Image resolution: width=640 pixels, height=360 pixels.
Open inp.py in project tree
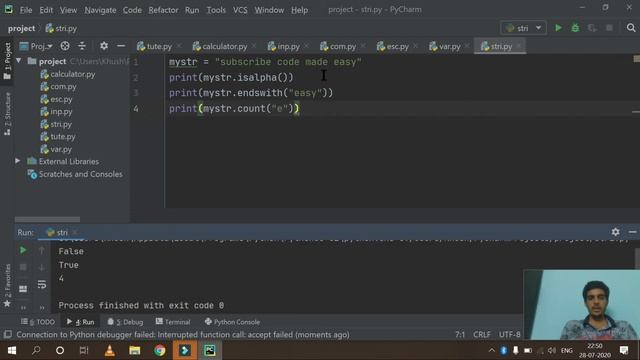click(x=56, y=111)
